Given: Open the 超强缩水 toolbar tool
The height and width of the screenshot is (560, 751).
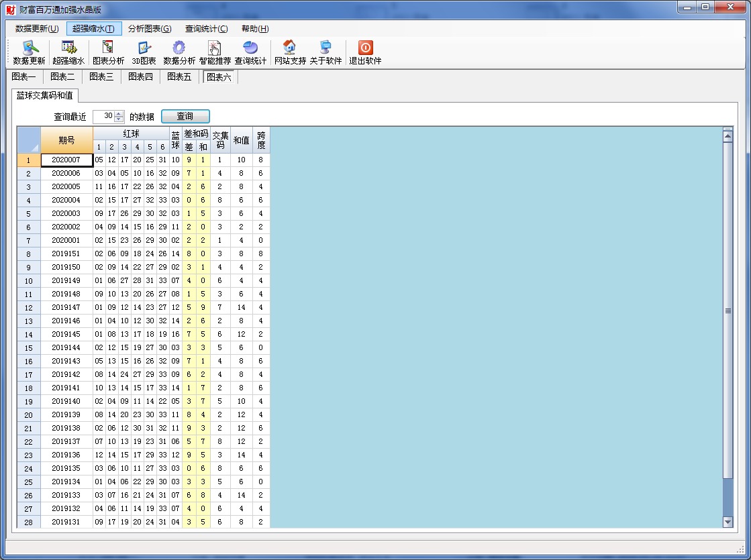Looking at the screenshot, I should pyautogui.click(x=68, y=52).
